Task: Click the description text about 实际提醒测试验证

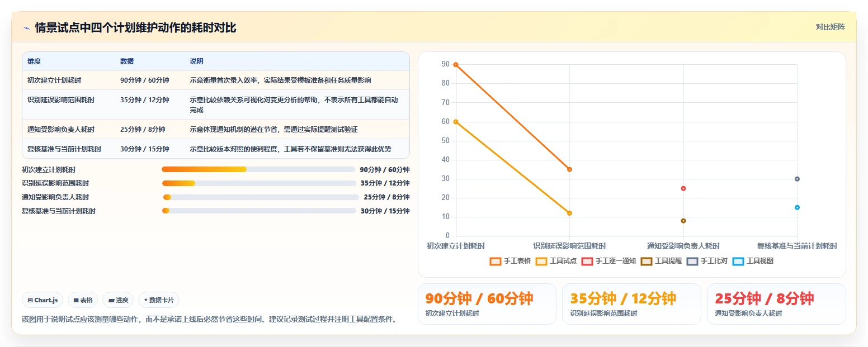Action: tap(273, 130)
